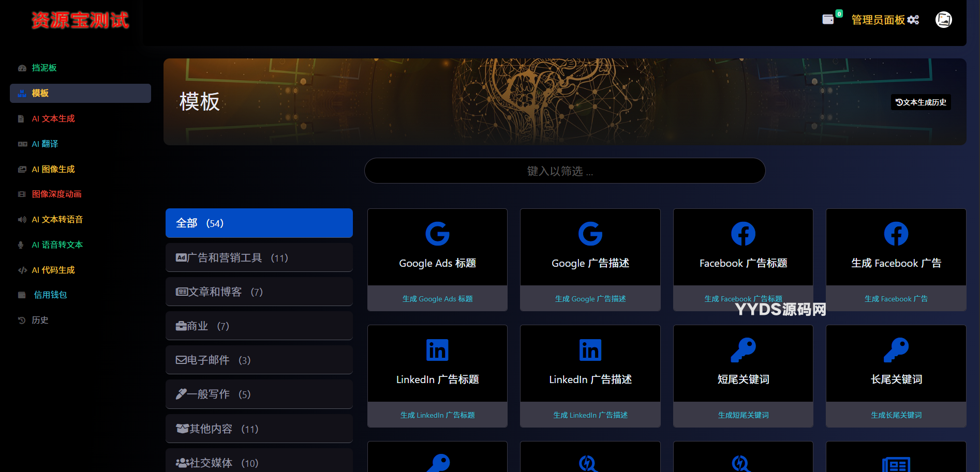Click the 短尾关键词 key icon
Screen dimensions: 980x472
(x=743, y=350)
